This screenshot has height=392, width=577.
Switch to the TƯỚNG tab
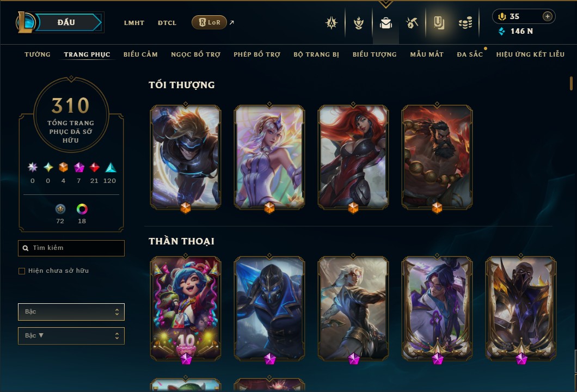[x=37, y=54]
